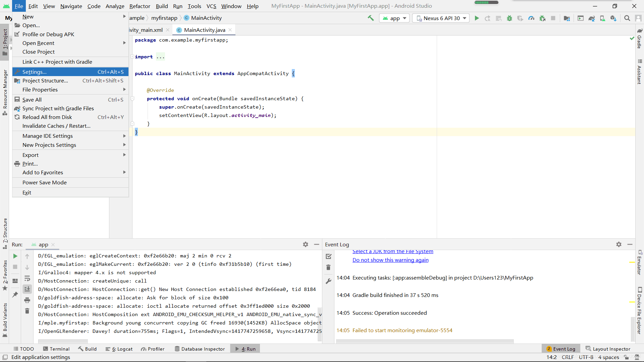This screenshot has width=644, height=362.
Task: Pin the Run tab with the pin icon
Action: (x=15, y=294)
